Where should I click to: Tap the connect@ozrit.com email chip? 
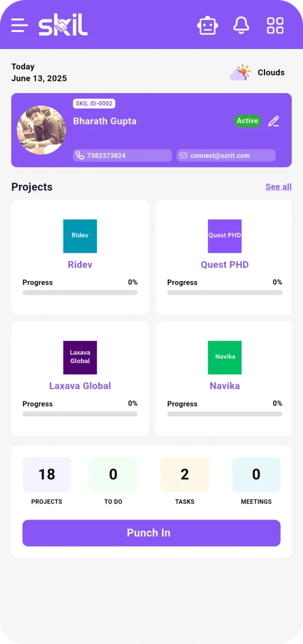(226, 156)
